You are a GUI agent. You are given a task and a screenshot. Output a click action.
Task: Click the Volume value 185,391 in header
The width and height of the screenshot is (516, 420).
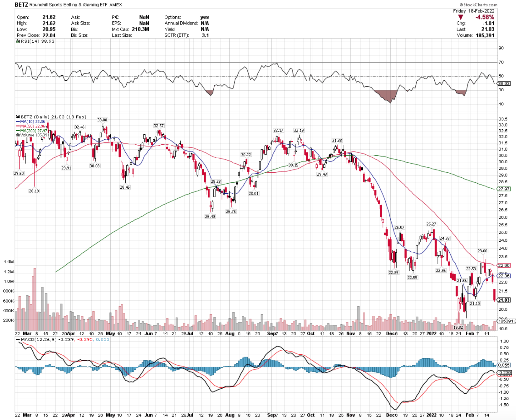pos(485,35)
